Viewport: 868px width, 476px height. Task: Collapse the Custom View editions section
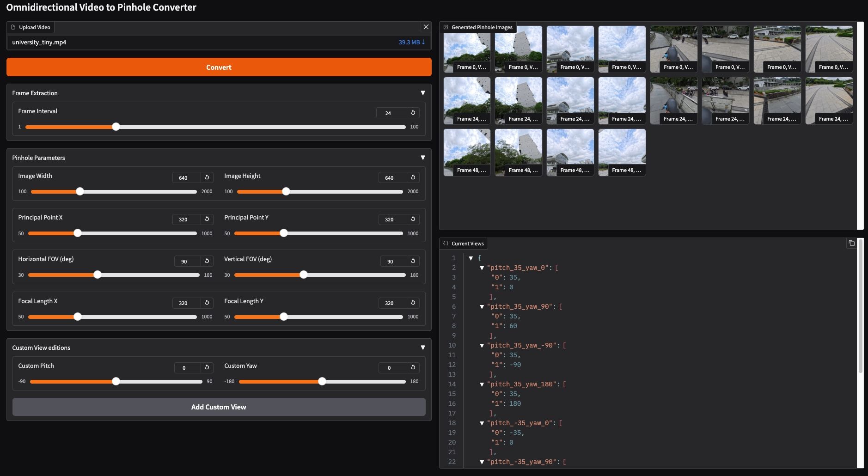[x=423, y=348]
